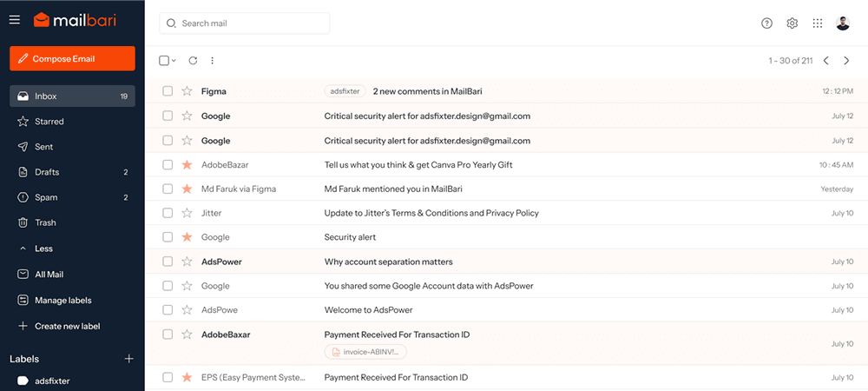The width and height of the screenshot is (868, 391).
Task: Open the apps grid icon
Action: (818, 23)
